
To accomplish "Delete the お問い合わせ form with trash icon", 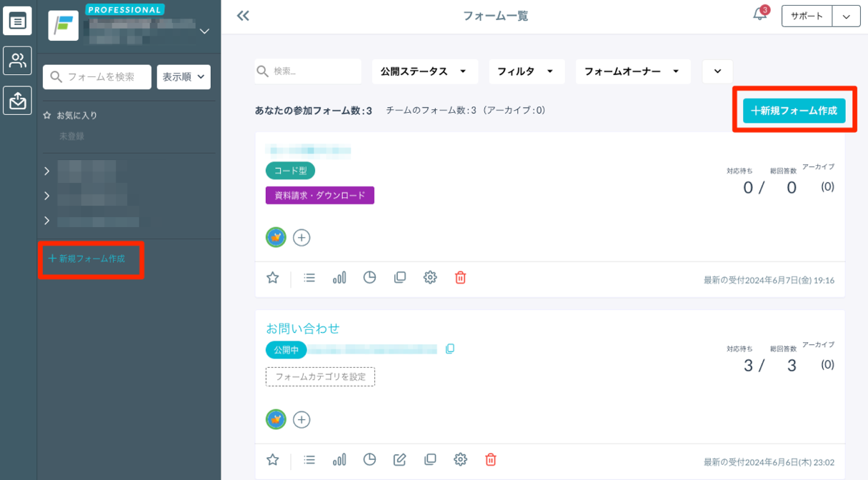I will pos(491,459).
